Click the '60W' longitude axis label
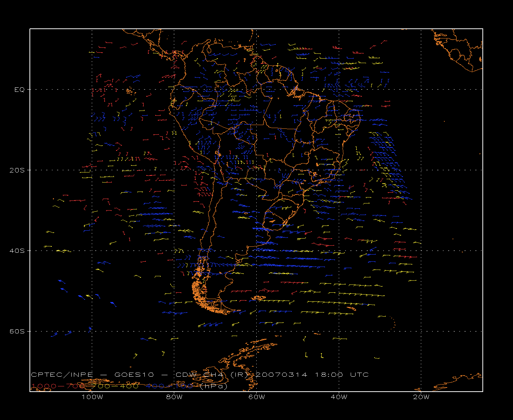Image resolution: width=513 pixels, height=420 pixels. click(x=257, y=397)
